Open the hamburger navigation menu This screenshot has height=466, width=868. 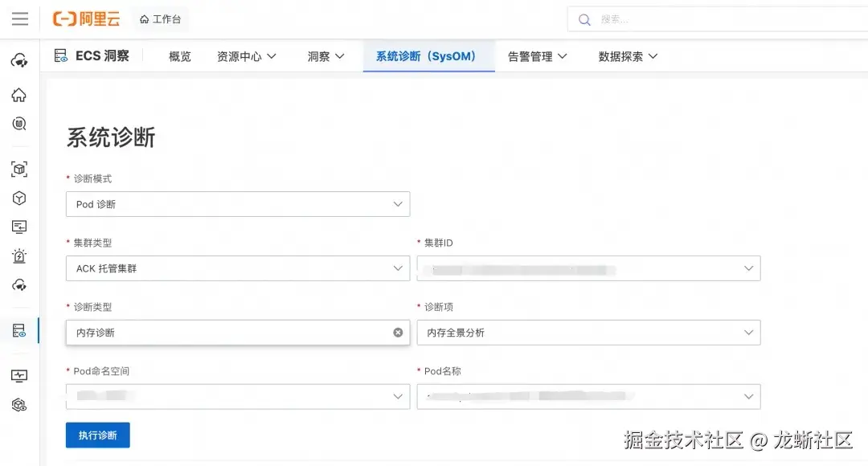click(20, 18)
